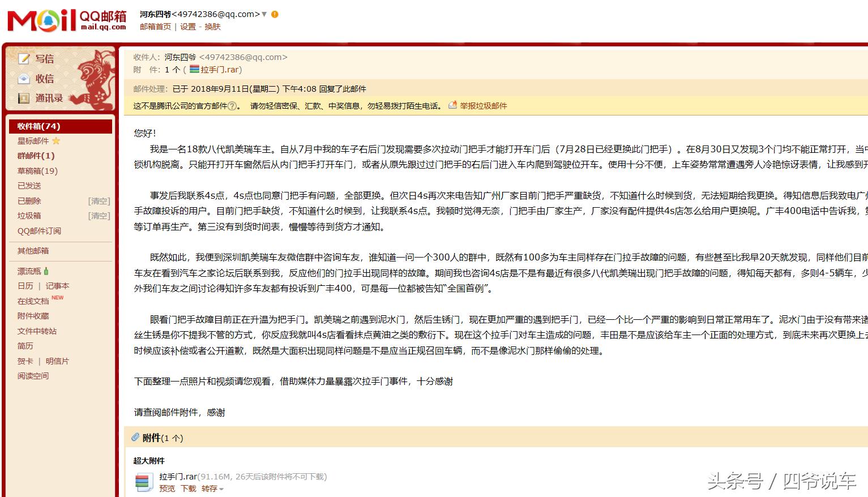This screenshot has height=497, width=868.
Task: Open the 转存 dropdown under the attachment
Action: point(211,489)
